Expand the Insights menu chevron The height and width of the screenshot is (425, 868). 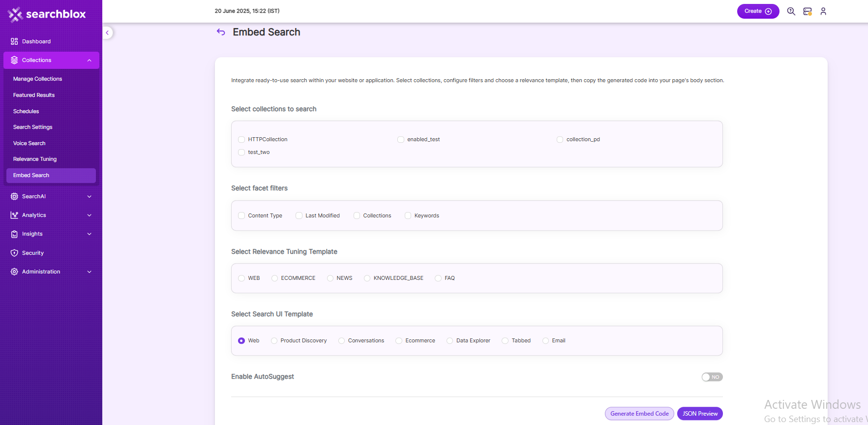click(x=89, y=234)
